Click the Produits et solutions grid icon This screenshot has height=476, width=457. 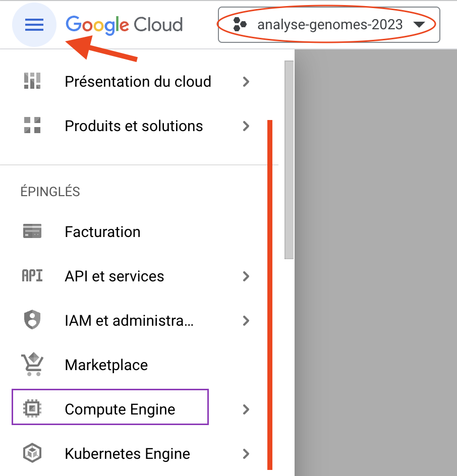coord(32,126)
